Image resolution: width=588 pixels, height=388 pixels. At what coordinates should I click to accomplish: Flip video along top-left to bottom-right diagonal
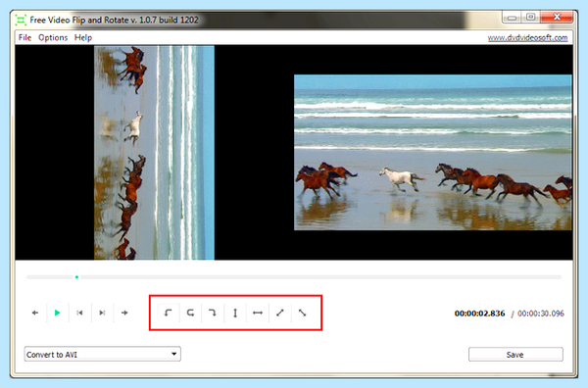(x=302, y=313)
